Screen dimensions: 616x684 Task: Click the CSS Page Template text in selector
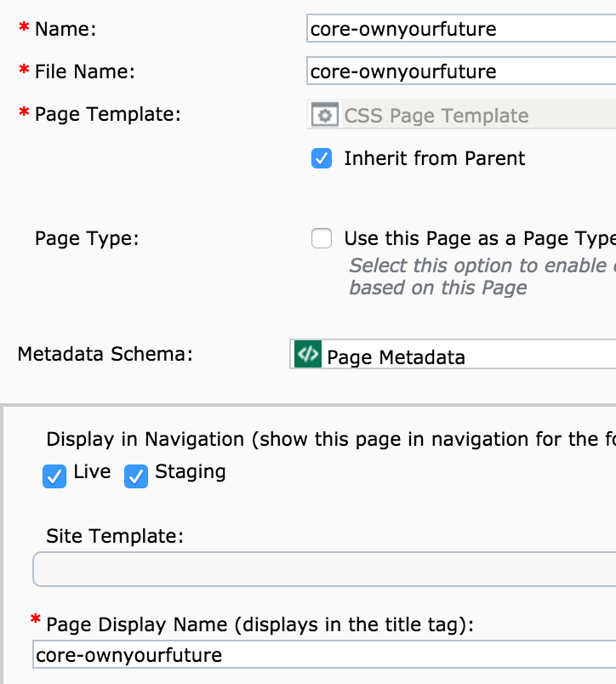(x=436, y=116)
